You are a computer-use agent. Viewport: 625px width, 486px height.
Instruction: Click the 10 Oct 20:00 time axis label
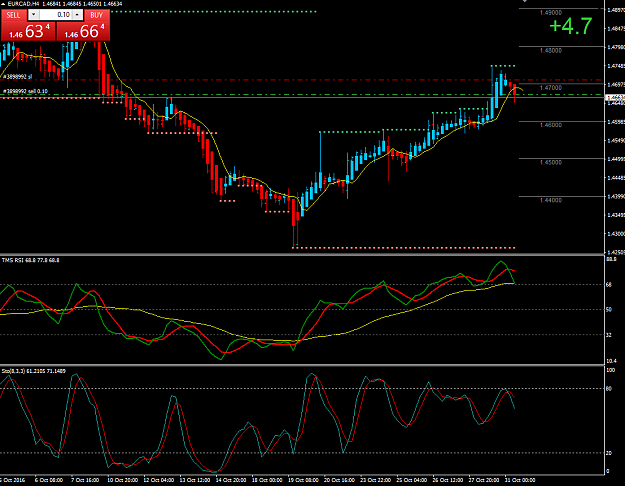point(122,480)
